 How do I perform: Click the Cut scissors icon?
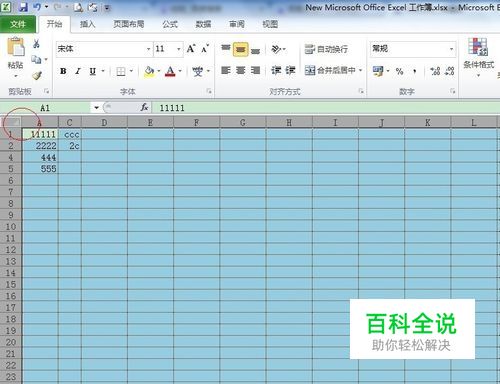[36, 43]
